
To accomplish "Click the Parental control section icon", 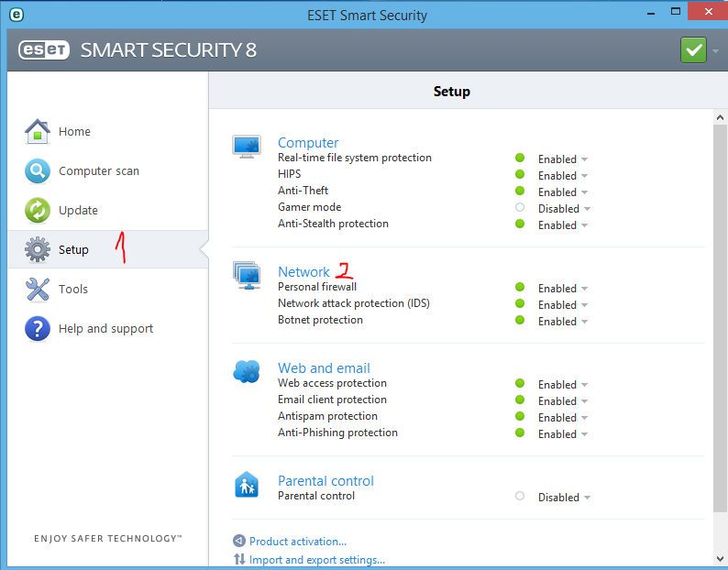I will pos(247,484).
